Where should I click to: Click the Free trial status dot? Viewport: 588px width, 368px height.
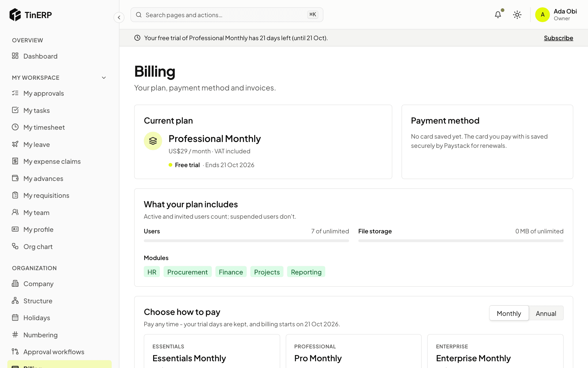[x=170, y=165]
